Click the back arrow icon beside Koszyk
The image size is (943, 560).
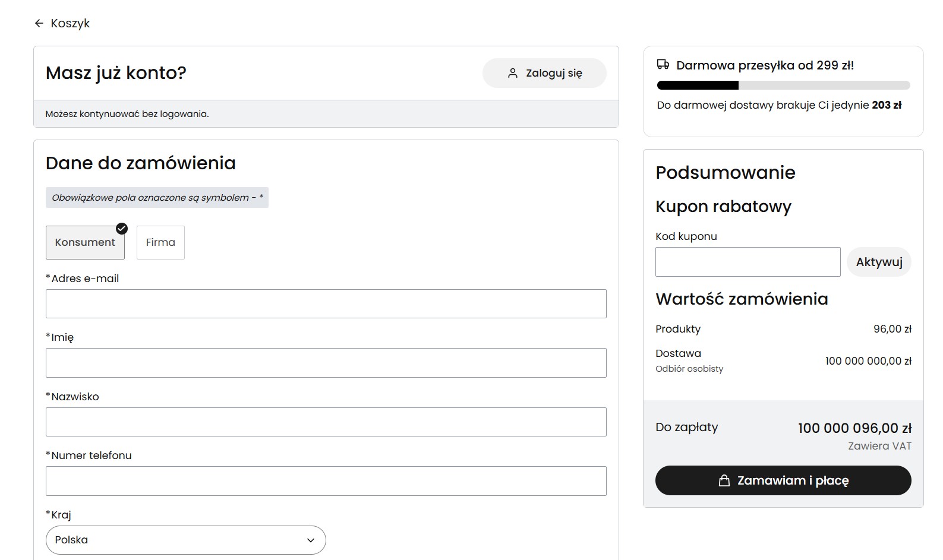pyautogui.click(x=39, y=23)
